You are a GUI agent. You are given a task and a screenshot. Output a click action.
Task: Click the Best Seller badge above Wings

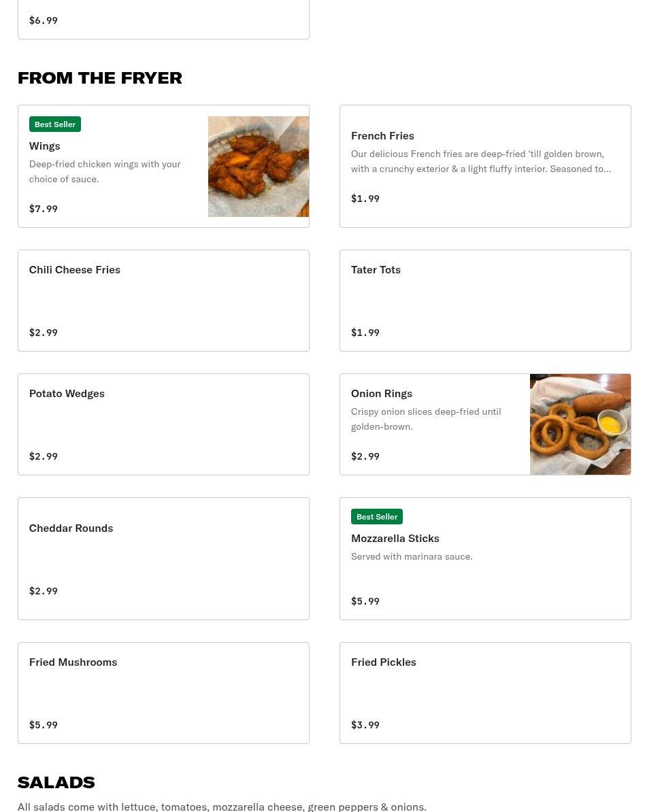(55, 124)
